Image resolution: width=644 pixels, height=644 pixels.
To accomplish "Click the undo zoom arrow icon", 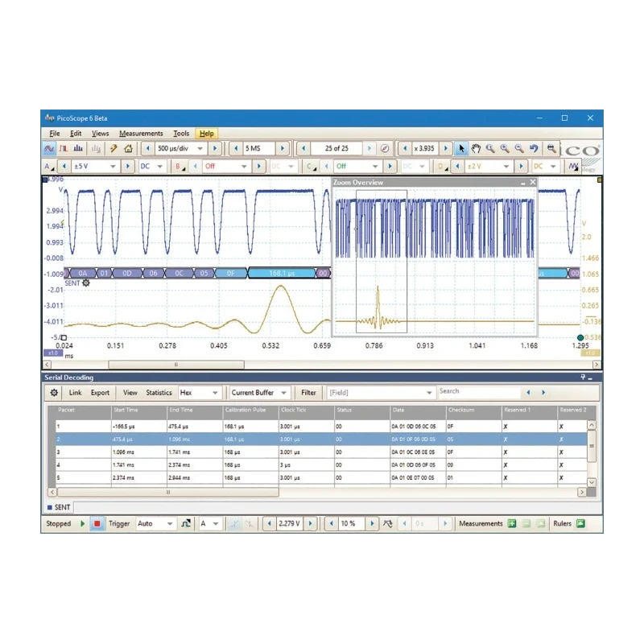I will pyautogui.click(x=534, y=149).
